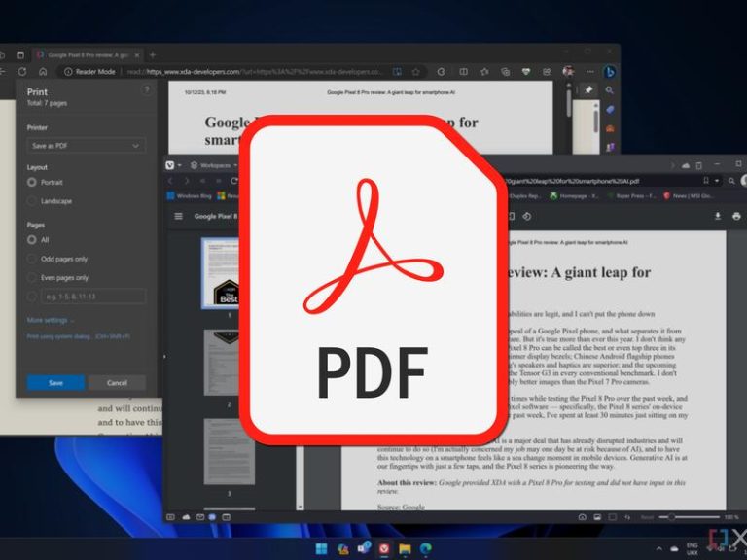Click the Vivaldi forward navigation arrow

click(187, 181)
